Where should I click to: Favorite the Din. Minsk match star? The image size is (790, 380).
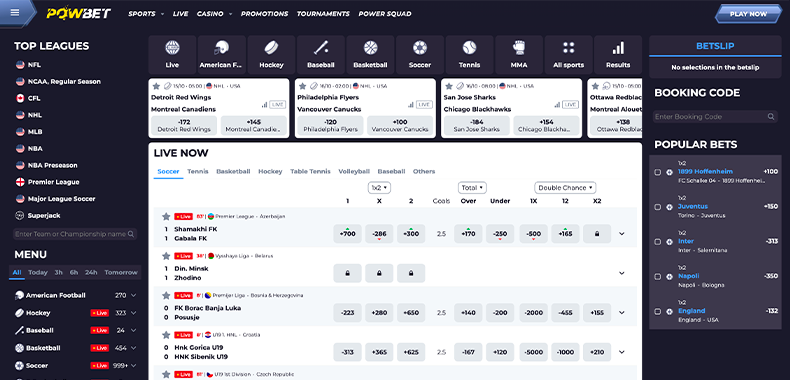point(166,256)
